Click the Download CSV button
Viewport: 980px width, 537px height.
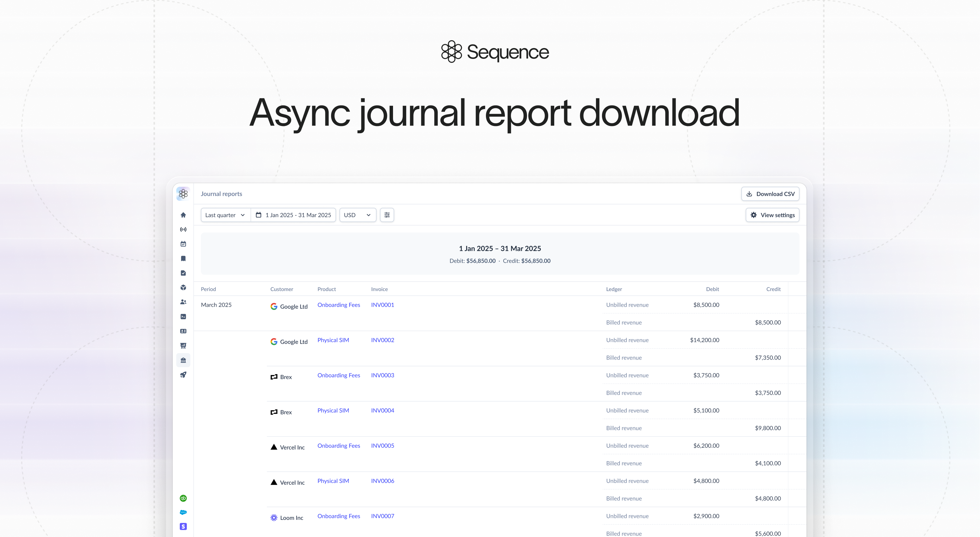pyautogui.click(x=770, y=194)
